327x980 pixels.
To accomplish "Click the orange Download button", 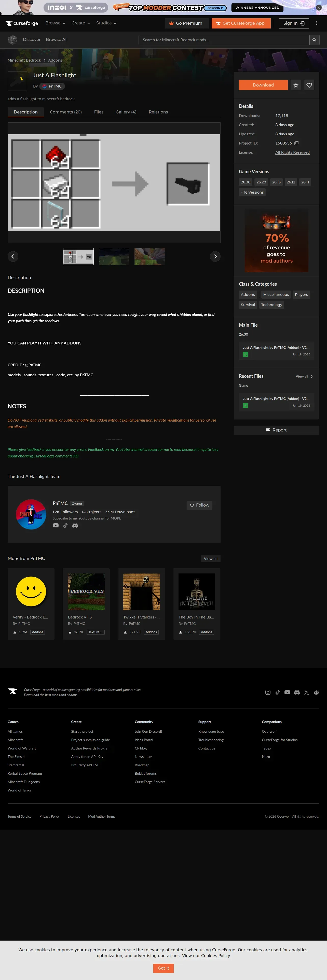I will click(x=263, y=85).
